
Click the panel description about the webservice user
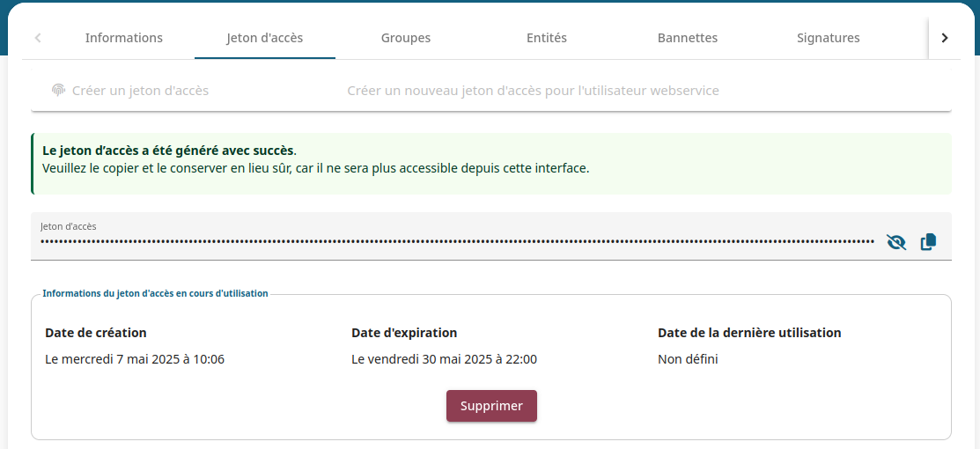[x=533, y=91]
